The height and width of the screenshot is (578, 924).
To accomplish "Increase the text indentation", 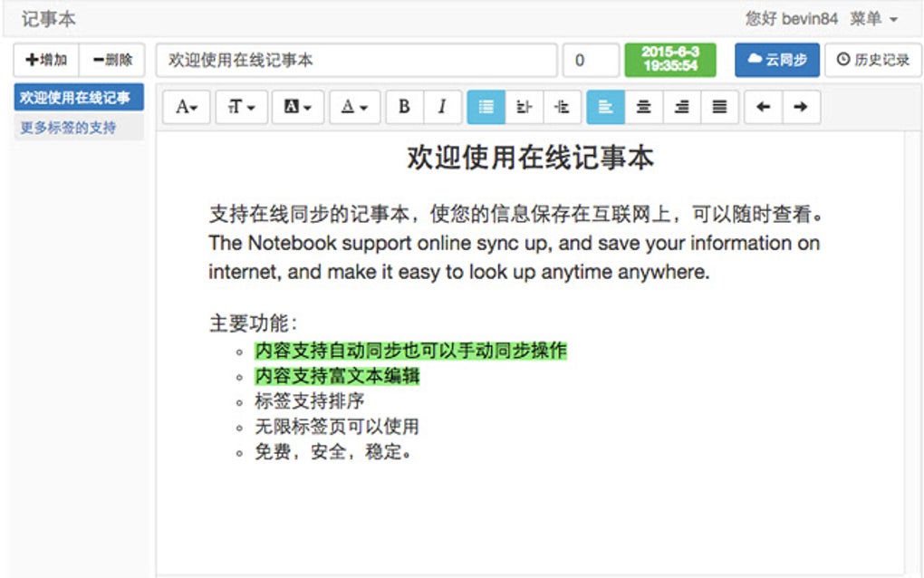I will [x=524, y=106].
